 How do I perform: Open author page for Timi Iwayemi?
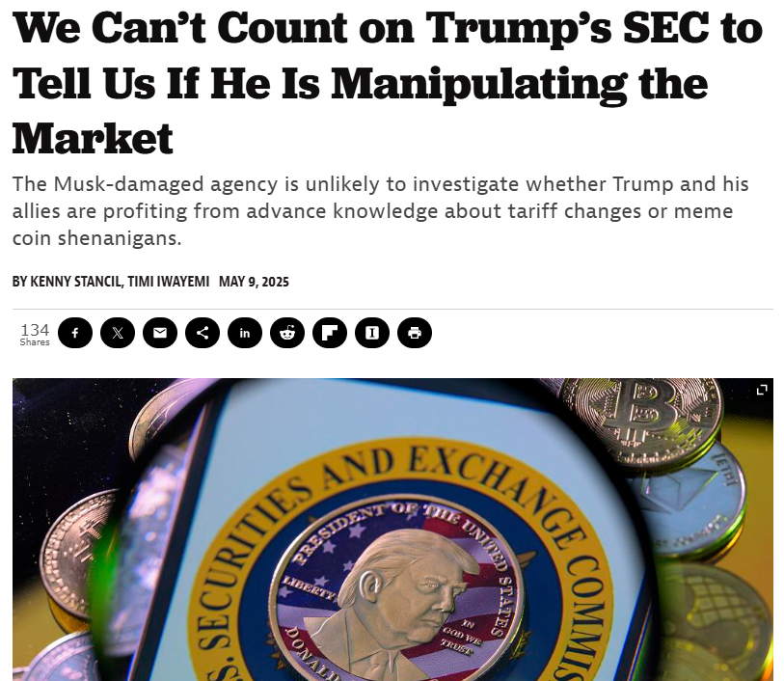169,282
